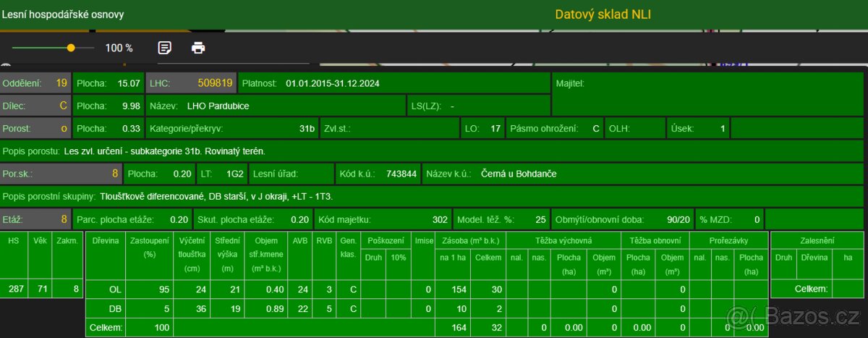Click the Etáž 8 field
Screen dimensions: 868x338
(35, 219)
